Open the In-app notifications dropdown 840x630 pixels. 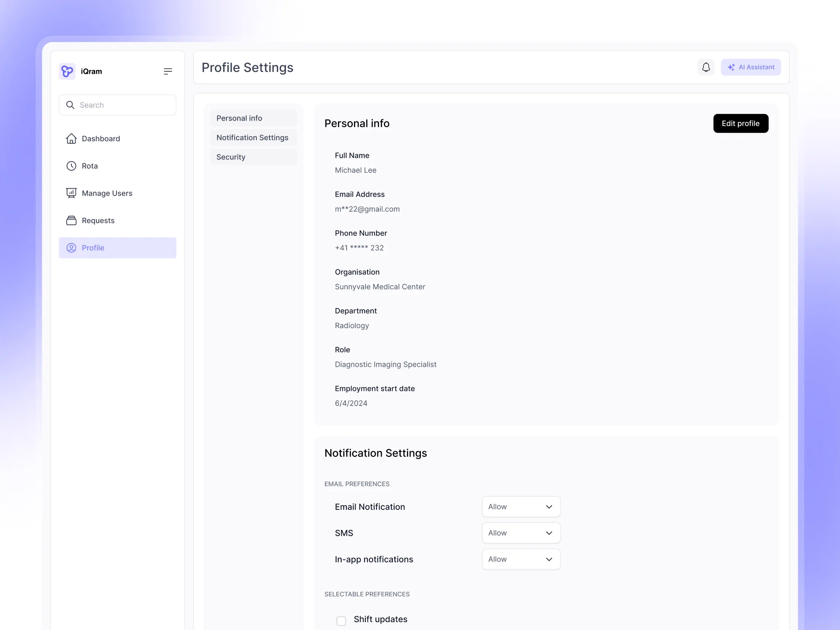pyautogui.click(x=521, y=559)
